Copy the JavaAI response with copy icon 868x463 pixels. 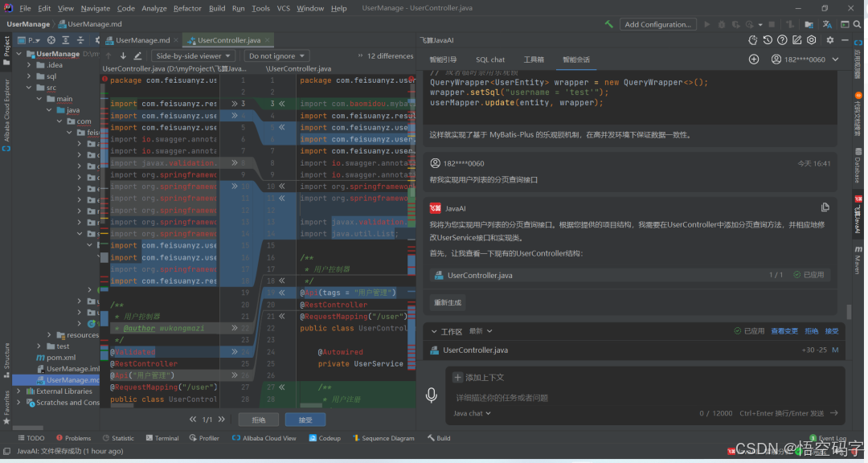[x=825, y=207]
